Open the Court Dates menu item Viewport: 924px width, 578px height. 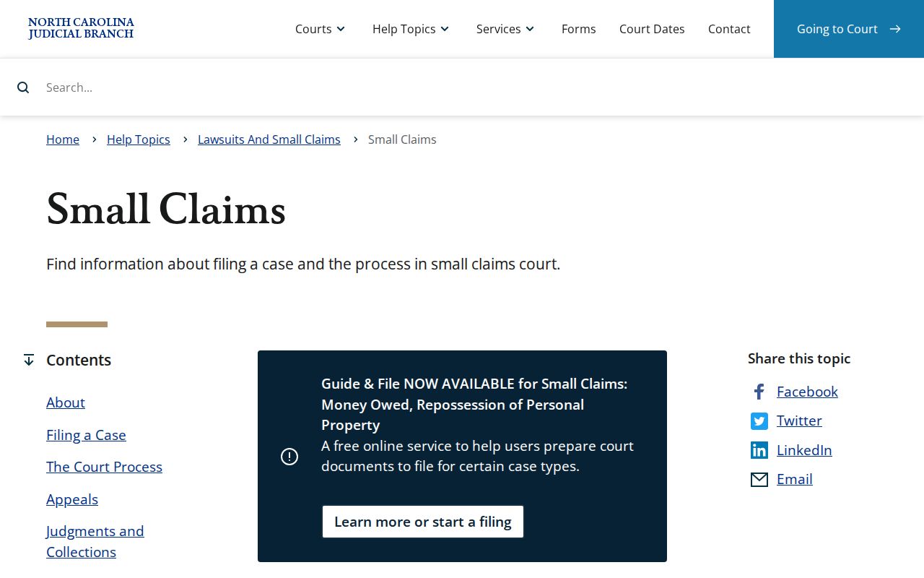point(652,29)
